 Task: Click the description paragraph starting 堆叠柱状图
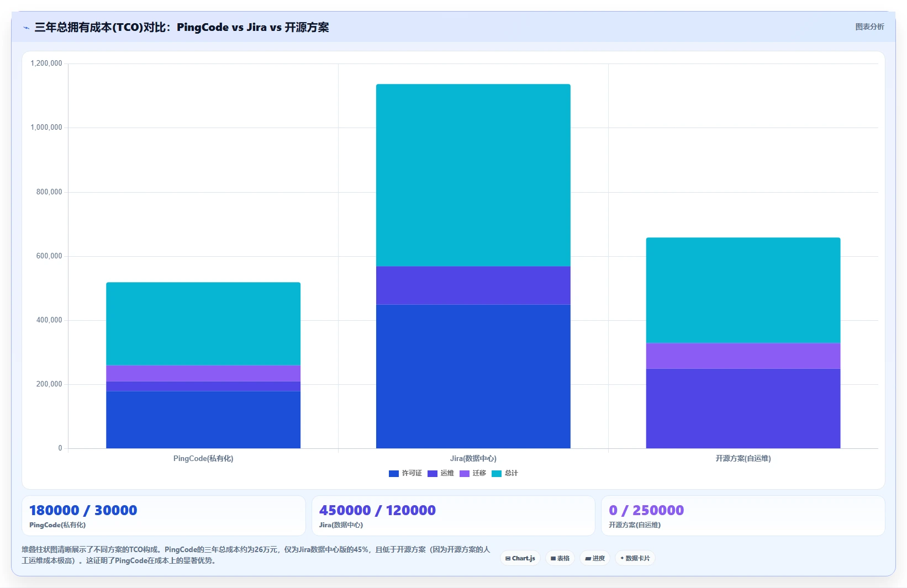(x=256, y=555)
